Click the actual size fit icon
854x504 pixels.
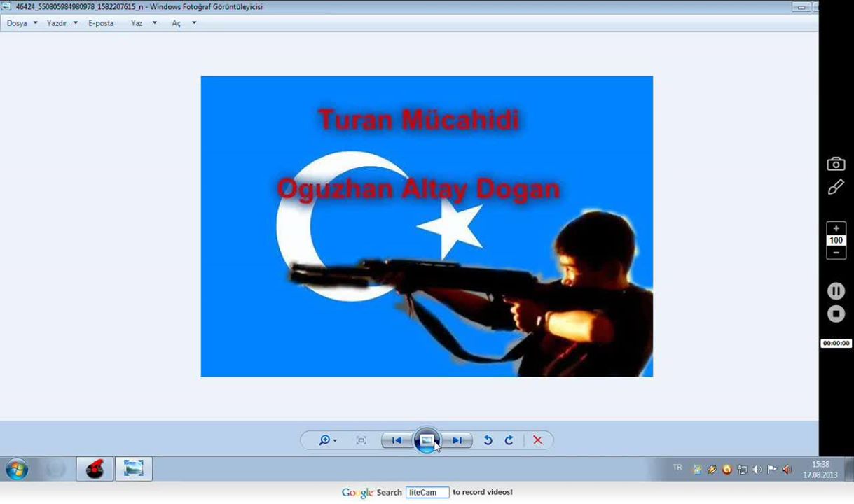coord(361,440)
